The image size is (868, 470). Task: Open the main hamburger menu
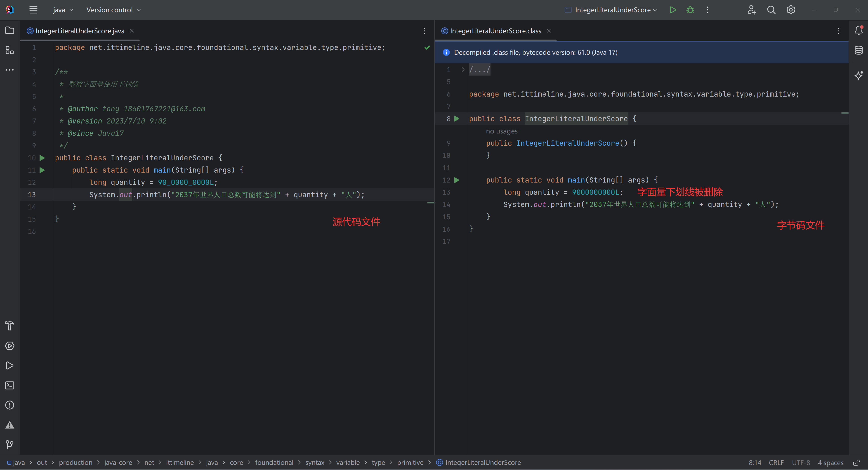point(33,10)
